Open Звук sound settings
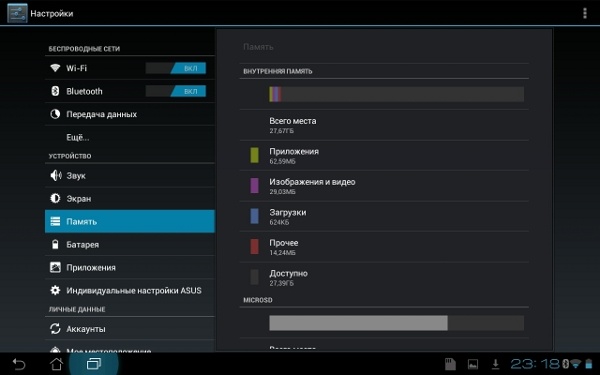 (130, 176)
